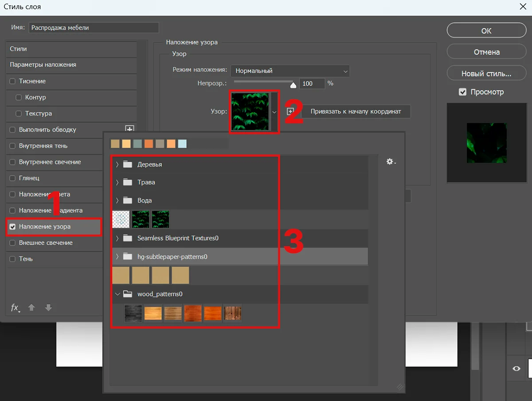Create new preset from current pattern
Viewport: 532px width, 401px height.
pyautogui.click(x=290, y=111)
